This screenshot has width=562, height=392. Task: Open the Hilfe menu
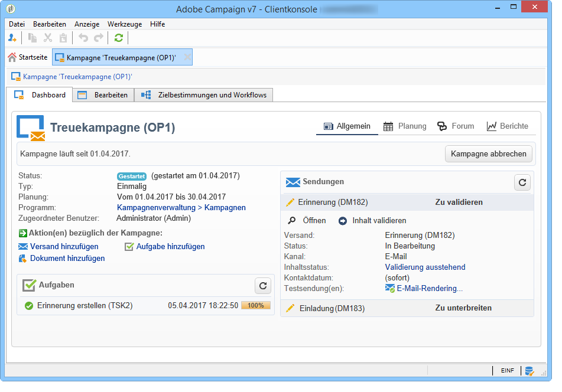click(157, 24)
